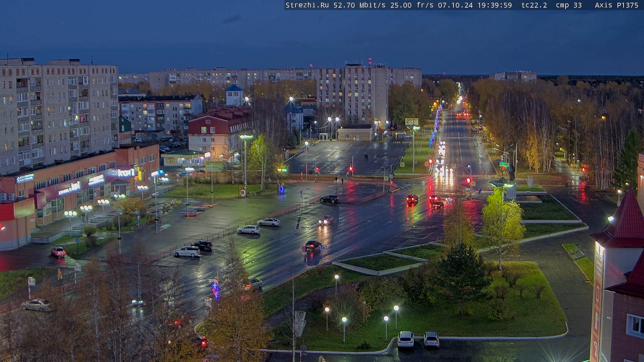Click the Strezhi.Ru overlay text

click(x=307, y=5)
